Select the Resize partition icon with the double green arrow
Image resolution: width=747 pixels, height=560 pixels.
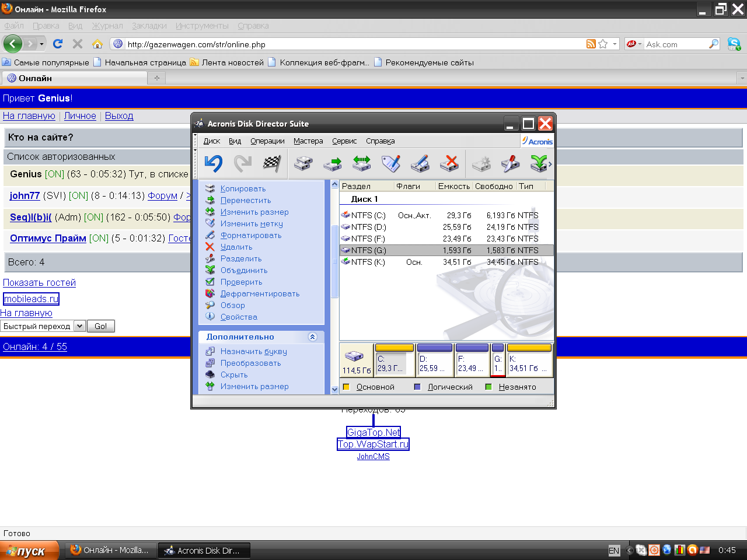point(362,163)
